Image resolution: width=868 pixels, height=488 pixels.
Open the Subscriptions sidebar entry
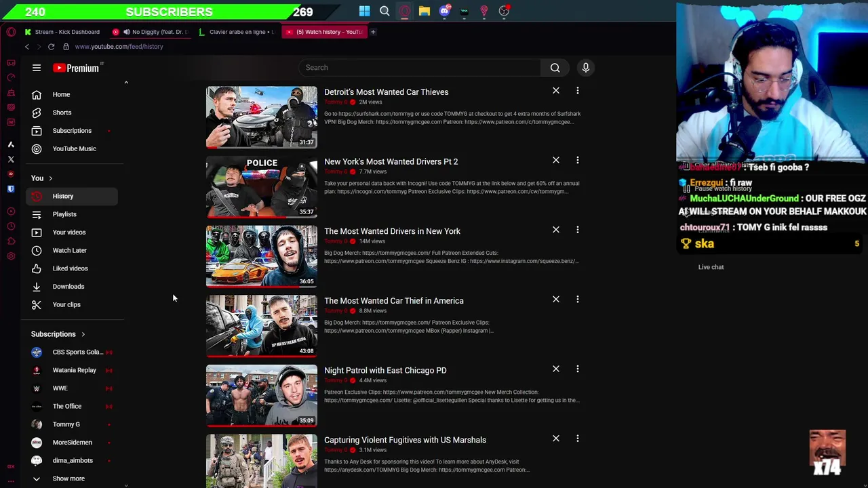(x=72, y=131)
